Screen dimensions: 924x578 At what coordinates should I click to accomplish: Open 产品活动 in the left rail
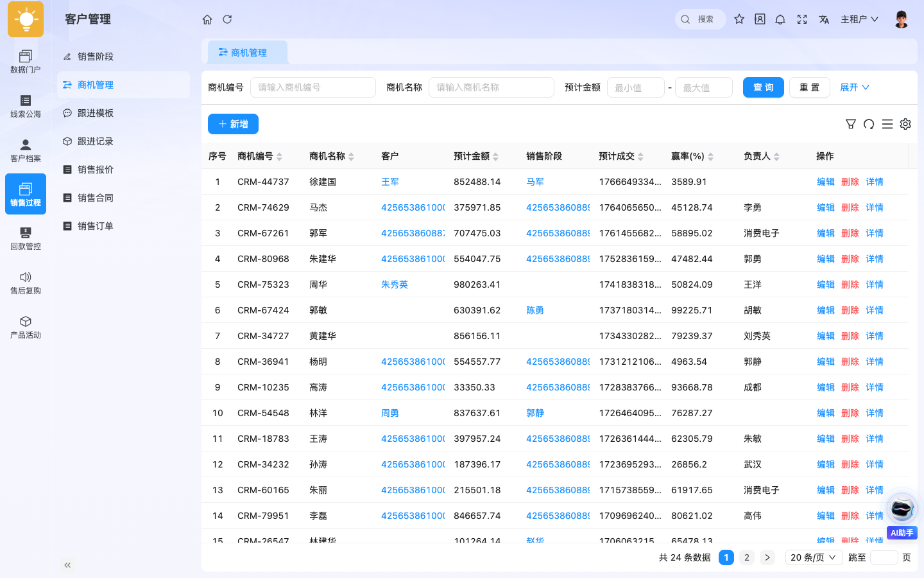[x=26, y=327]
